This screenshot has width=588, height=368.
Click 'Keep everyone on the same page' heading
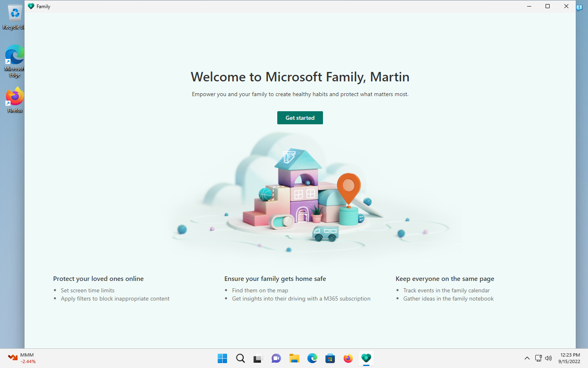(445, 279)
